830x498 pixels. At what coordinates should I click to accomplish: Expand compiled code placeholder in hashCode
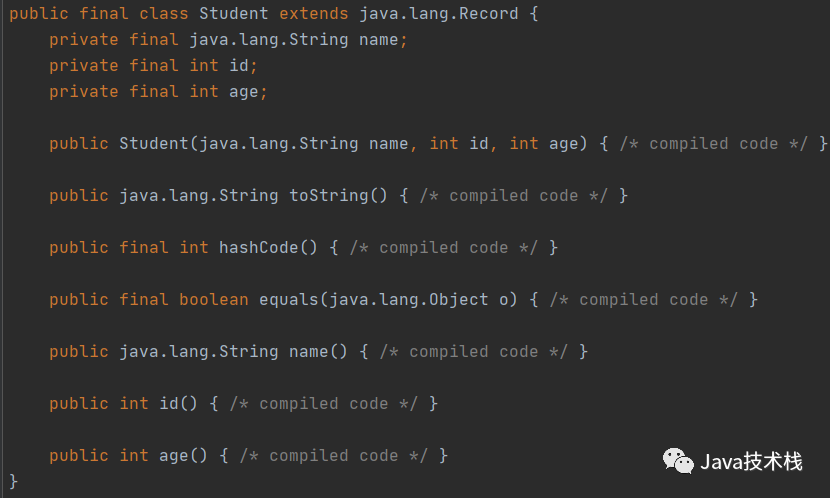443,248
